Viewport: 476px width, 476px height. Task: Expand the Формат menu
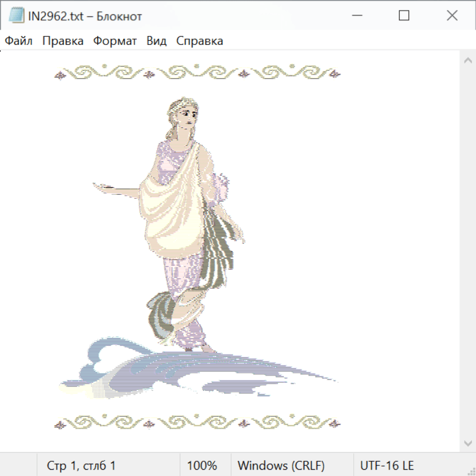click(115, 41)
